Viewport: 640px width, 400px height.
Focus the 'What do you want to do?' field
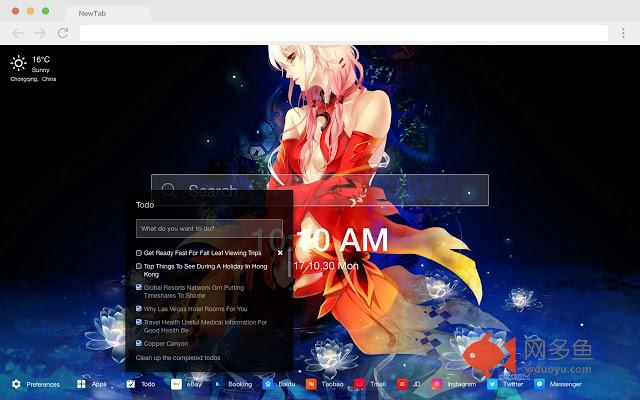tap(209, 229)
